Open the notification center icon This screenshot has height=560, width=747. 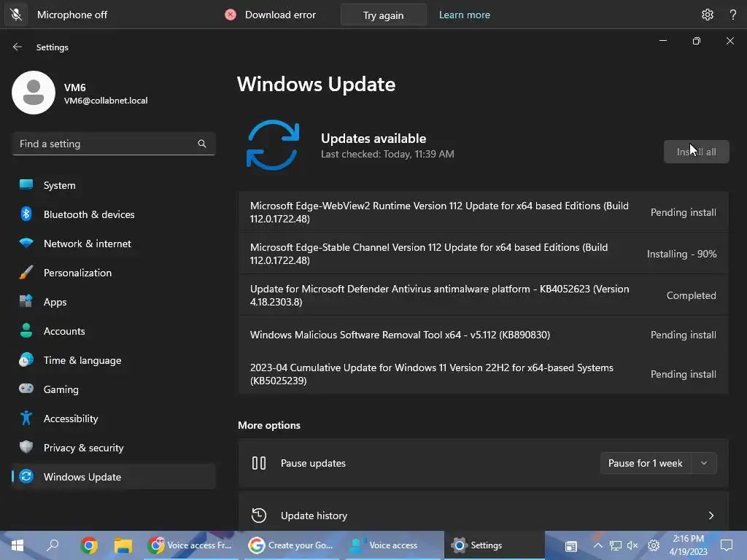[727, 545]
